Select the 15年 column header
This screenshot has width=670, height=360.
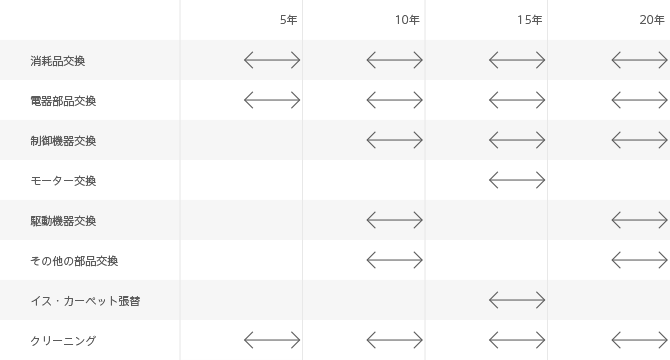529,20
